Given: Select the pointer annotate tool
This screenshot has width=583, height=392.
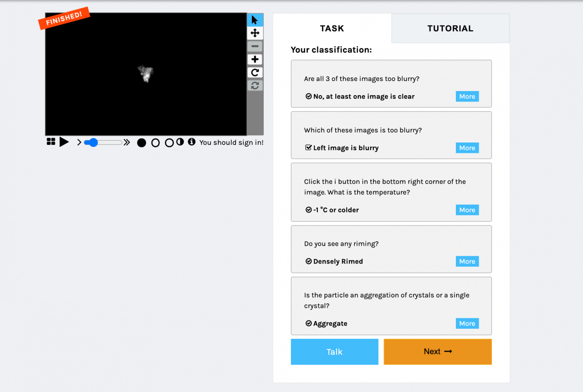Looking at the screenshot, I should pos(255,20).
